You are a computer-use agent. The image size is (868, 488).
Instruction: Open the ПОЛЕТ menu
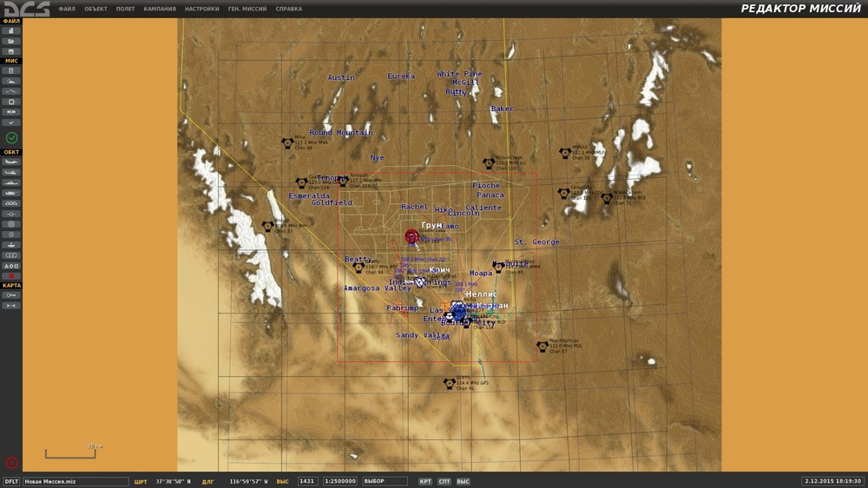tap(126, 9)
